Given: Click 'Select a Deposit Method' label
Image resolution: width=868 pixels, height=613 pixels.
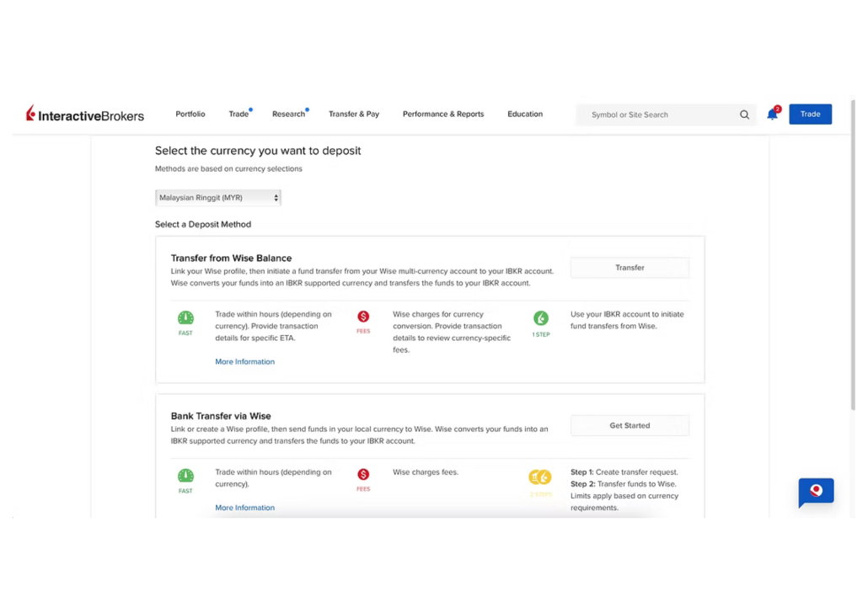Looking at the screenshot, I should 202,224.
